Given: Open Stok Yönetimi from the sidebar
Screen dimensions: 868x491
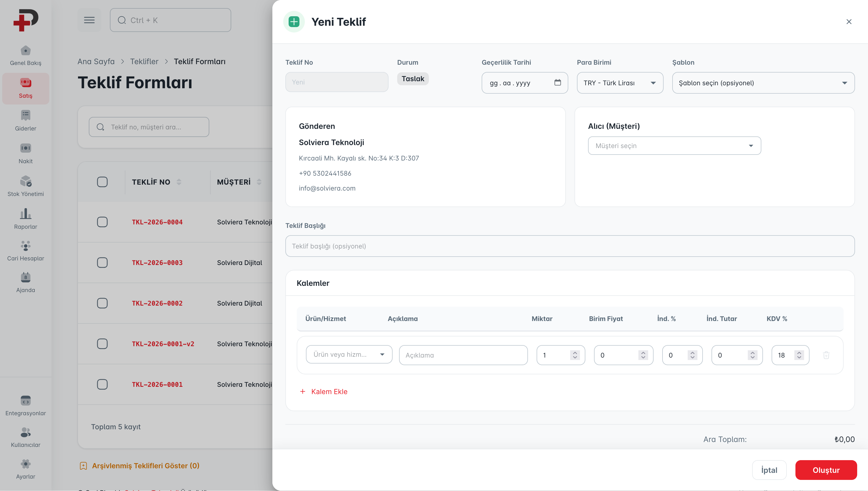Looking at the screenshot, I should (26, 186).
